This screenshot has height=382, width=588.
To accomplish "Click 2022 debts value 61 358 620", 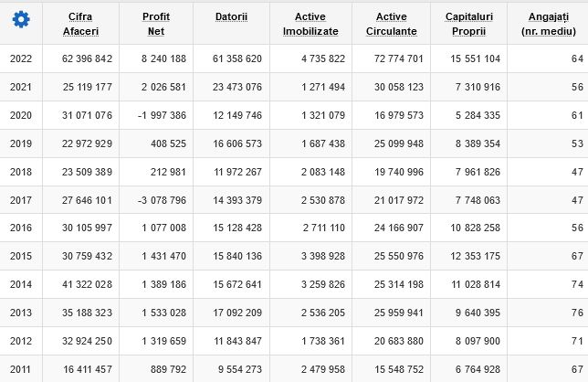I will 237,58.
